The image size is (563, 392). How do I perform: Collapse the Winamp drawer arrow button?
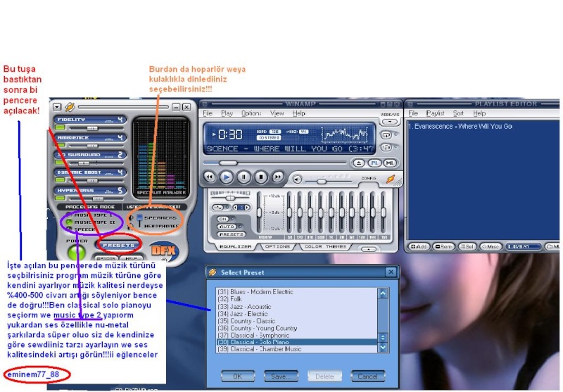(x=368, y=249)
